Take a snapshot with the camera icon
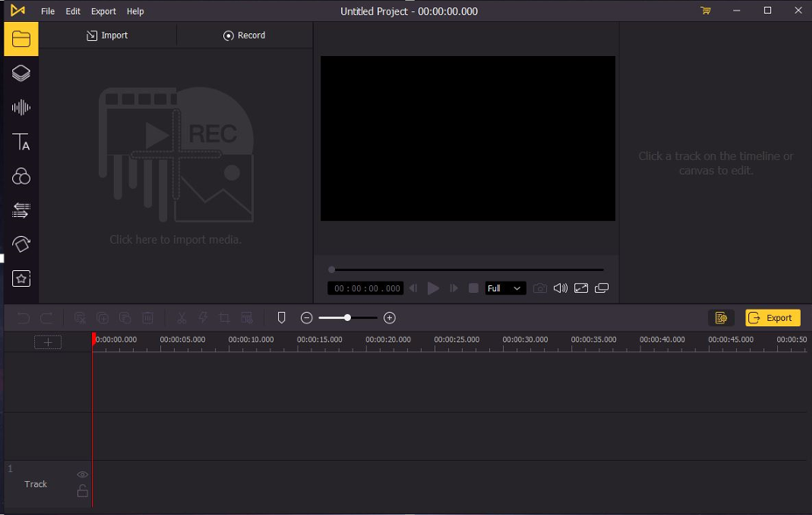Image resolution: width=812 pixels, height=515 pixels. point(540,289)
